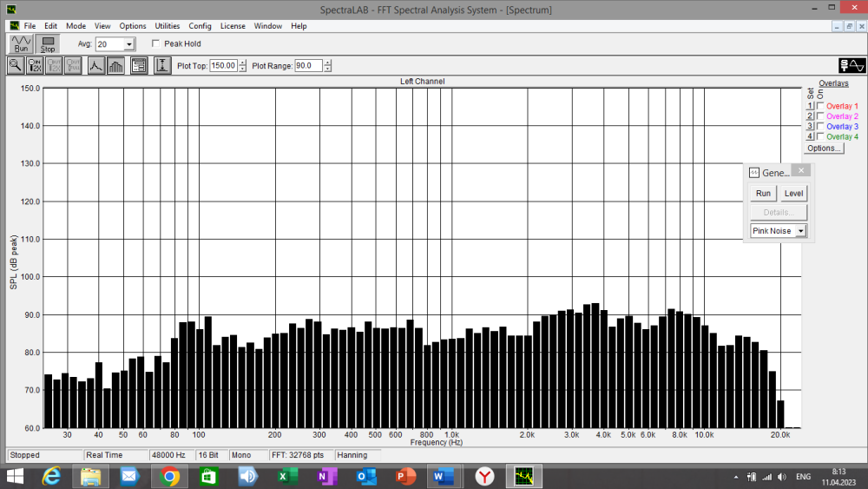Switch to bar graph view icon
Viewport: 868px width, 489px height.
coord(115,65)
